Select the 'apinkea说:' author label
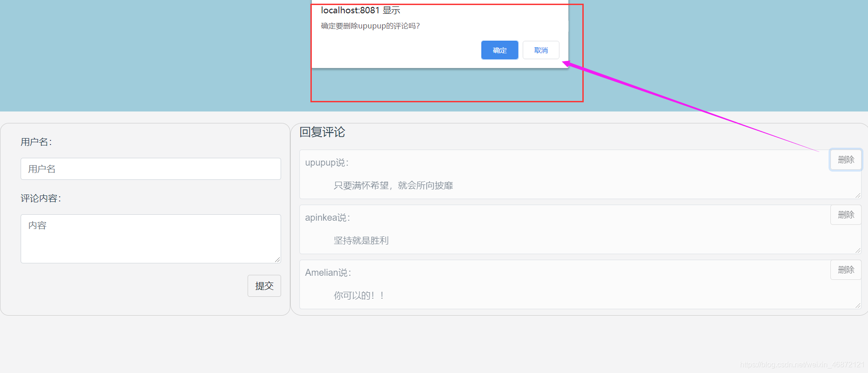868x373 pixels. (x=327, y=218)
